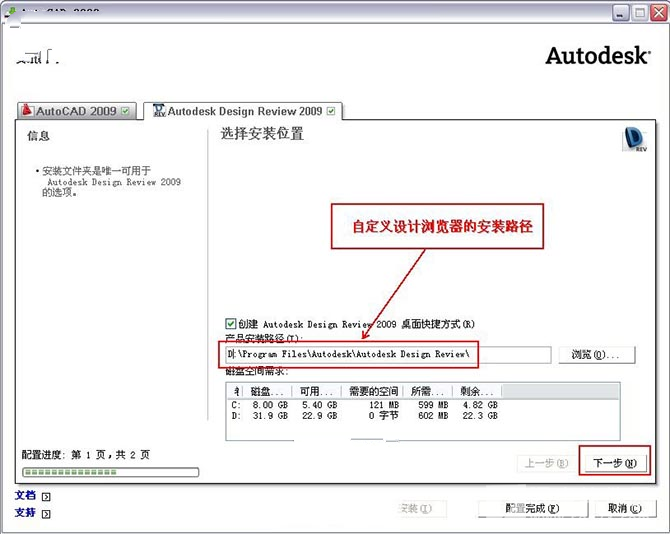Go to next step with 下一步 button
The width and height of the screenshot is (670, 534).
coord(614,463)
